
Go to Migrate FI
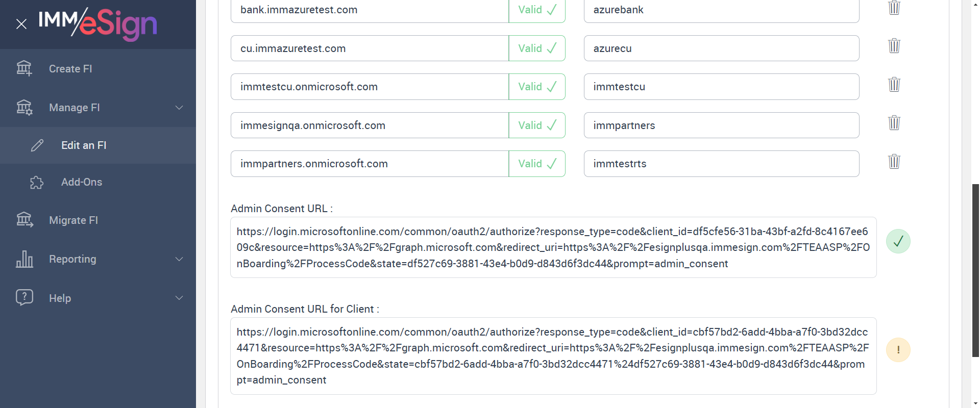click(73, 220)
